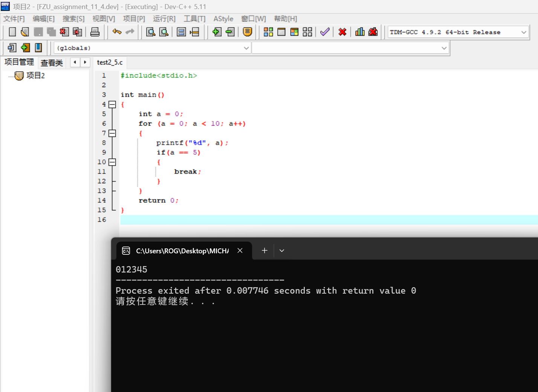
Task: Open the 编辑[E] menu
Action: [44, 19]
